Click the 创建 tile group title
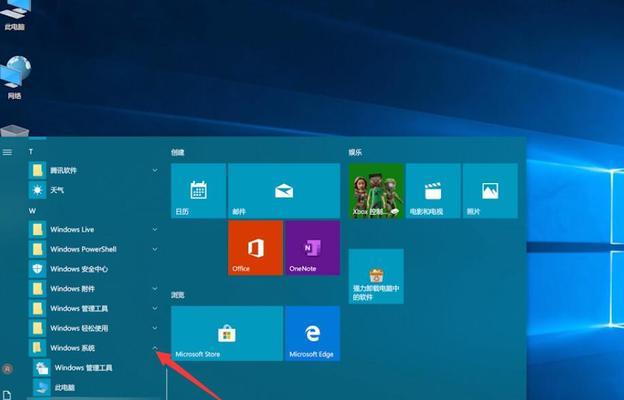This screenshot has width=624, height=400. coord(177,152)
